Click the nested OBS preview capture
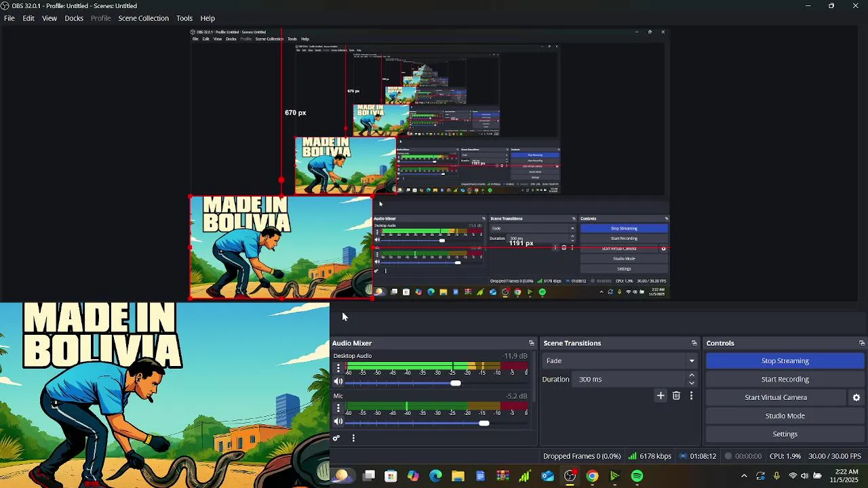The width and height of the screenshot is (868, 488). tap(429, 163)
